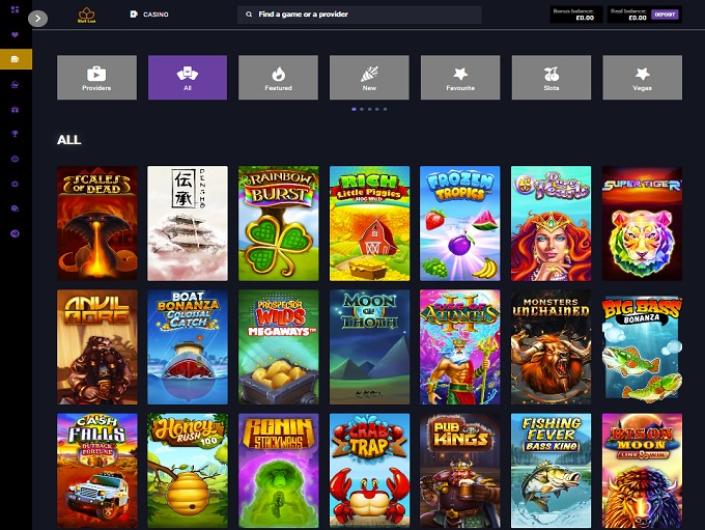705x530 pixels.
Task: Open the sidebar icon just above the trophy icon
Action: tap(15, 109)
